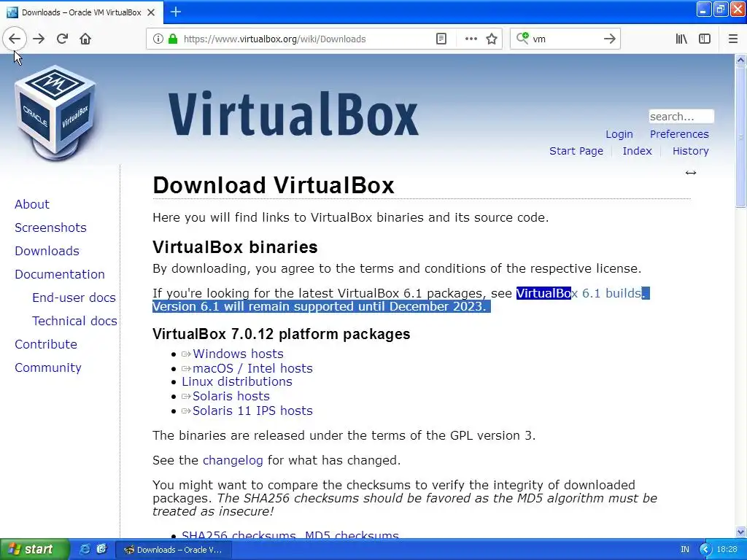Launch Internet Explorer from quick launch
Image resolution: width=747 pixels, height=560 pixels.
click(85, 549)
